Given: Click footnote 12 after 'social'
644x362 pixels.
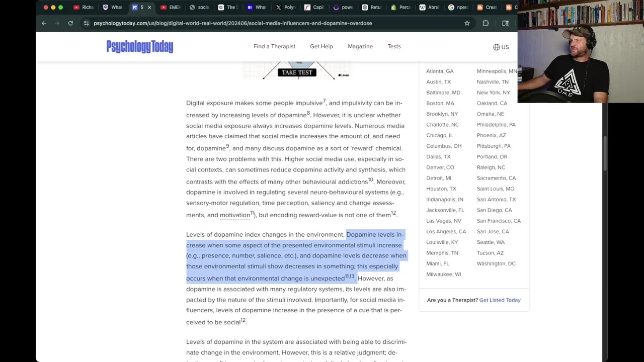Looking at the screenshot, I should [x=243, y=320].
